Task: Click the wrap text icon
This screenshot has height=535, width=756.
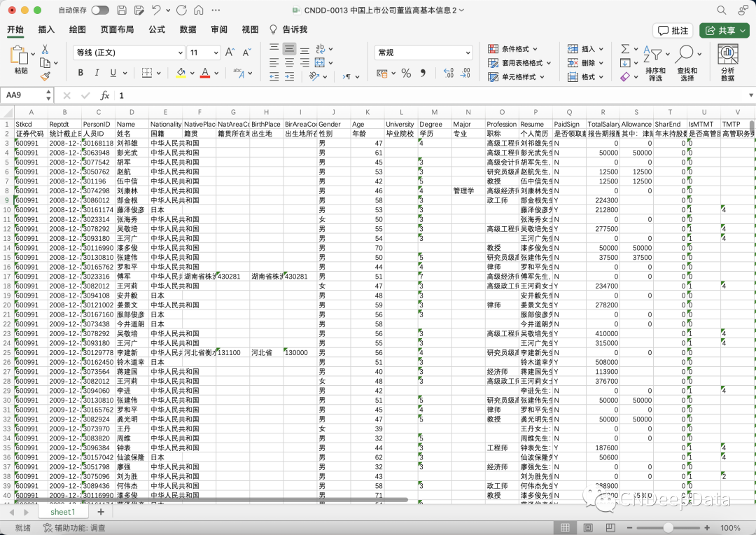Action: coord(320,49)
